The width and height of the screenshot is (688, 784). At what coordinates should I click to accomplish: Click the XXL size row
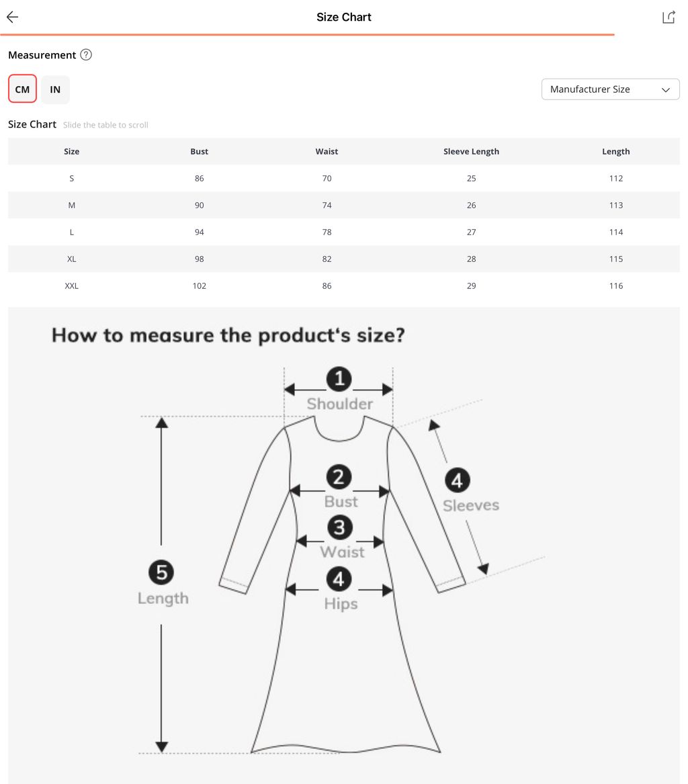point(343,286)
